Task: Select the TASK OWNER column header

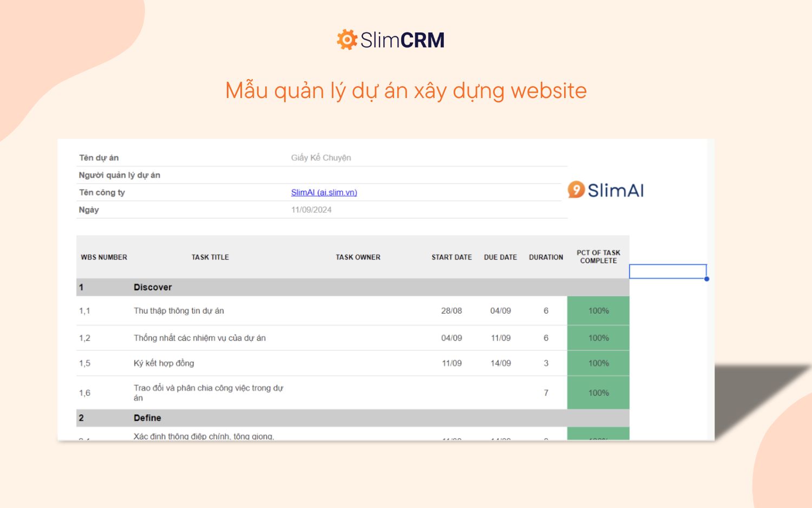Action: pos(358,257)
